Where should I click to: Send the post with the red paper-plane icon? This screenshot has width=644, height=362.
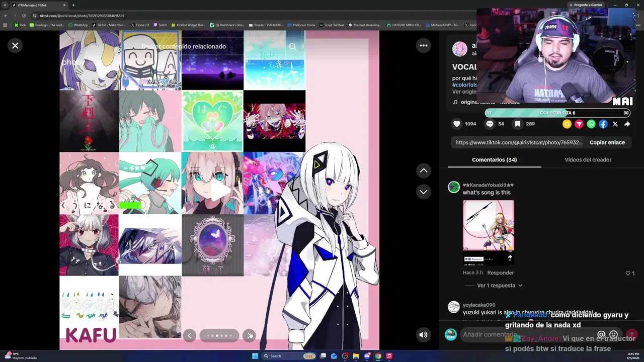coord(579,124)
